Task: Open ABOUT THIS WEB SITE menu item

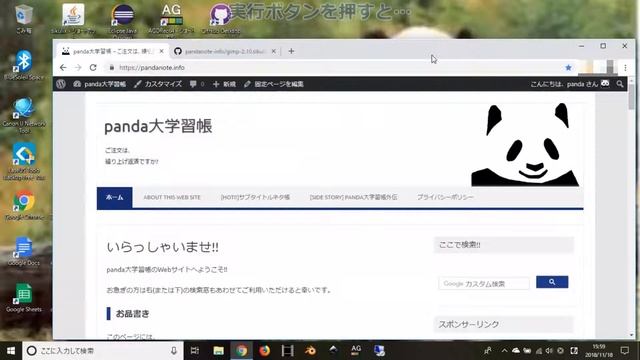Action: point(172,198)
